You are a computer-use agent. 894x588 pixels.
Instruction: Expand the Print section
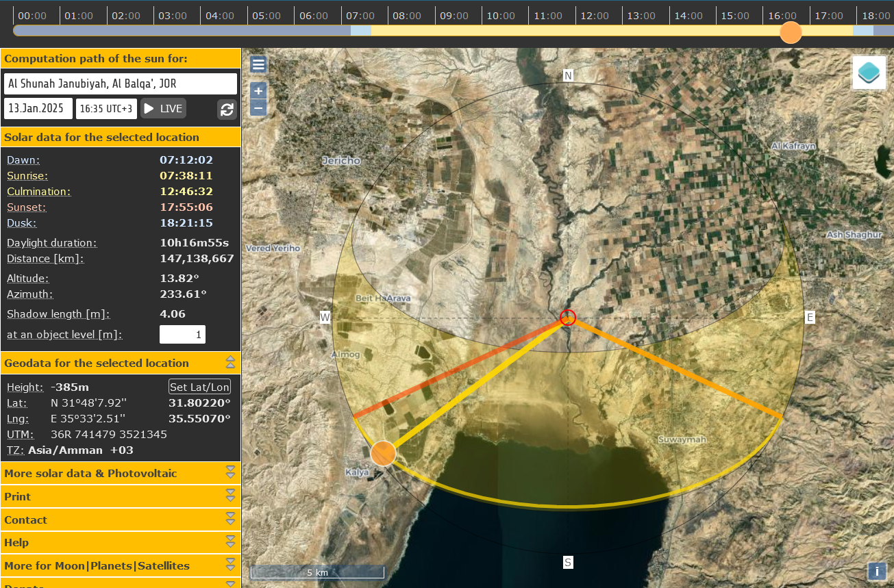(230, 496)
